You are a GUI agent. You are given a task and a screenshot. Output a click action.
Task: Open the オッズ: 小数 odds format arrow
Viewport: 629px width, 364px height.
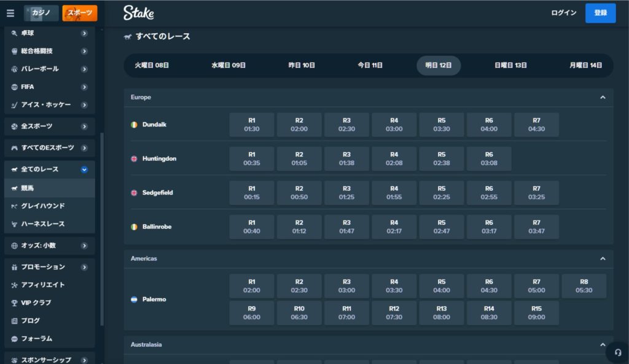click(x=84, y=246)
